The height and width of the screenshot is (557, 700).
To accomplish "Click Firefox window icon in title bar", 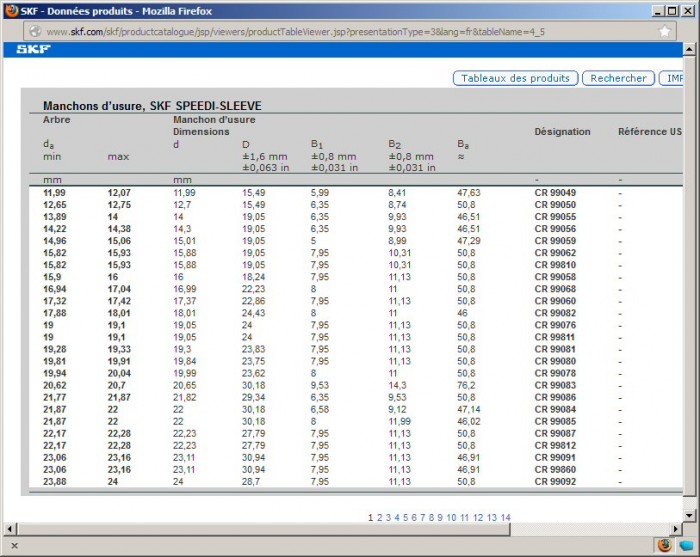I will [11, 10].
